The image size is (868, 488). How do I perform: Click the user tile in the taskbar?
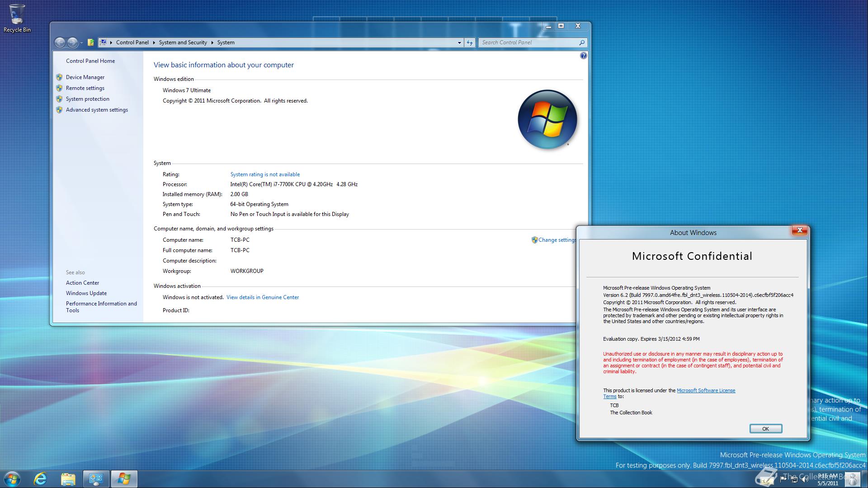click(x=852, y=479)
